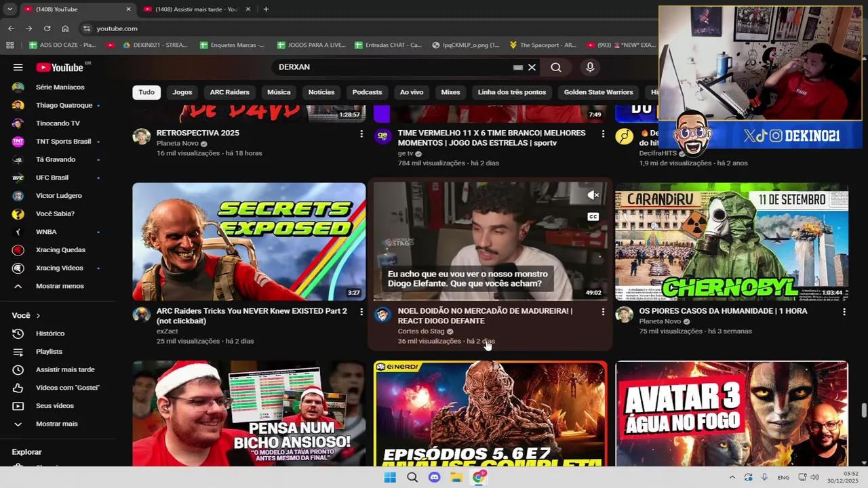Viewport: 868px width, 488px height.
Task: Open Playlists in the sidebar
Action: click(49, 352)
